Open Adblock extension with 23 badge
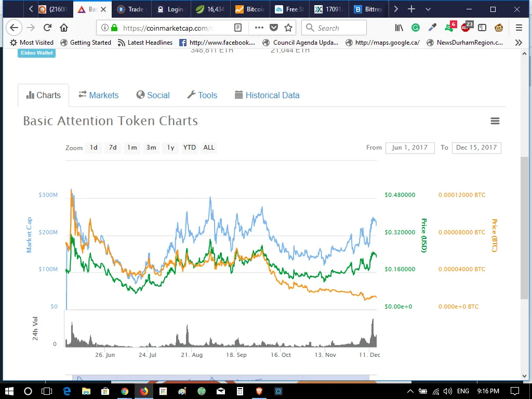Screen dimensions: 532x399 click(467, 27)
